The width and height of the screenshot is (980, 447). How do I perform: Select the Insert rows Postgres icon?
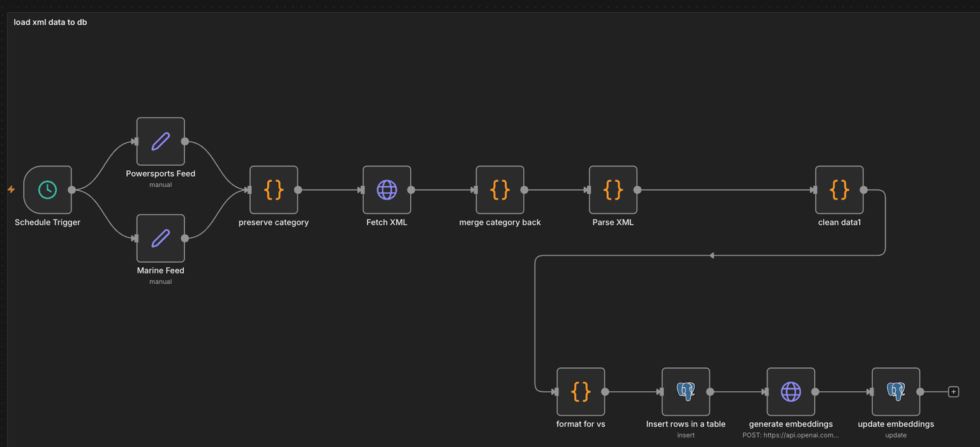pos(685,392)
